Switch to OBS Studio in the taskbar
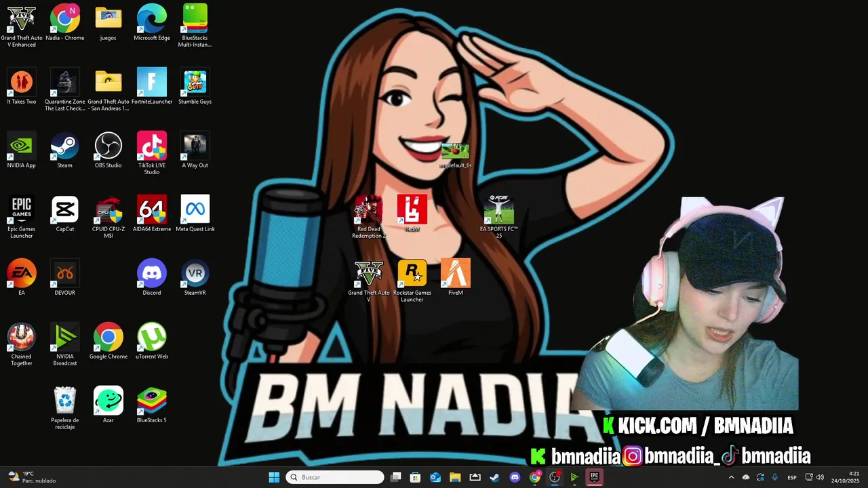868x488 pixels. click(x=555, y=477)
